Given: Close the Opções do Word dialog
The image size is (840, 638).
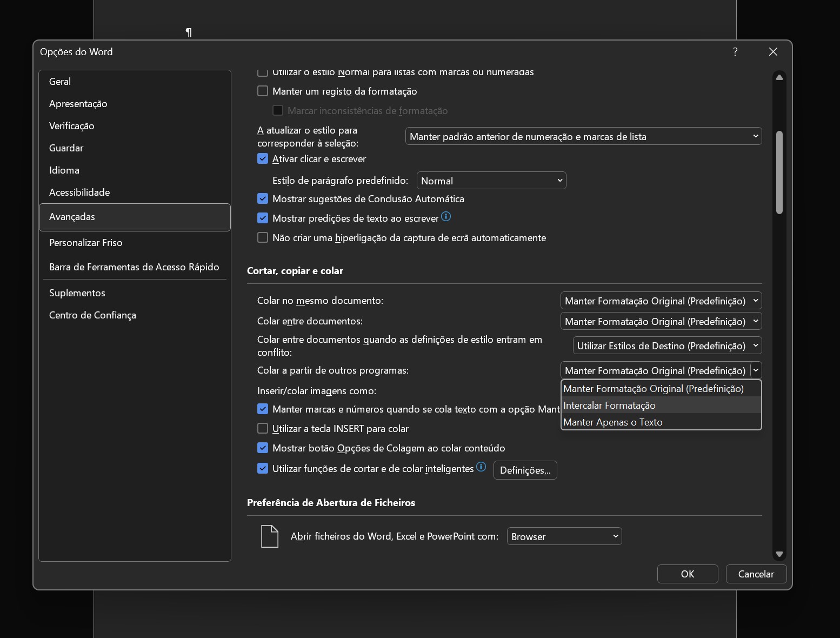Looking at the screenshot, I should pos(773,51).
